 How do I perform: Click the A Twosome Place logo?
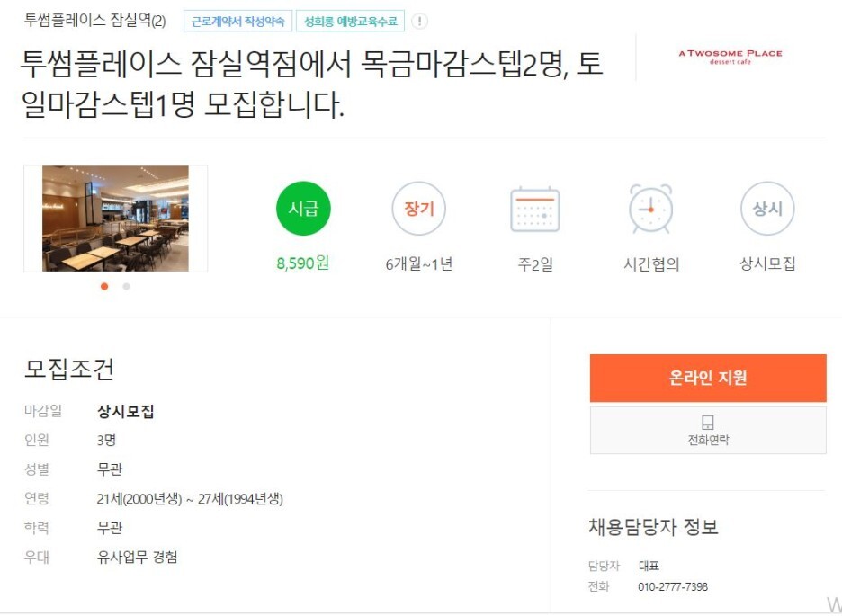point(730,57)
